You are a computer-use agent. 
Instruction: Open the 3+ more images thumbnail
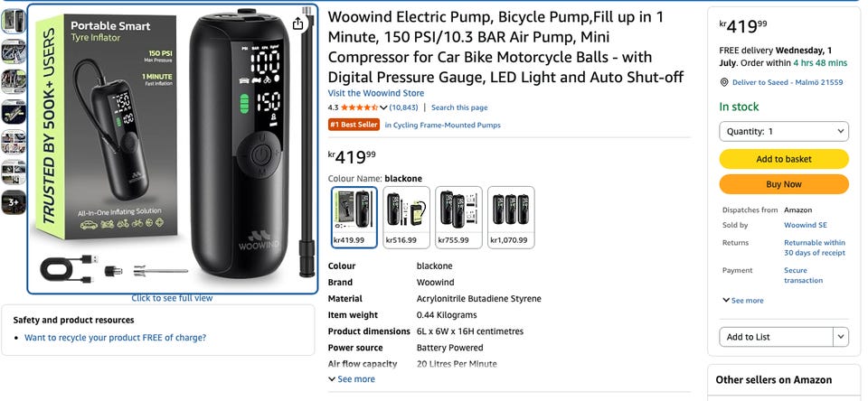click(x=14, y=202)
